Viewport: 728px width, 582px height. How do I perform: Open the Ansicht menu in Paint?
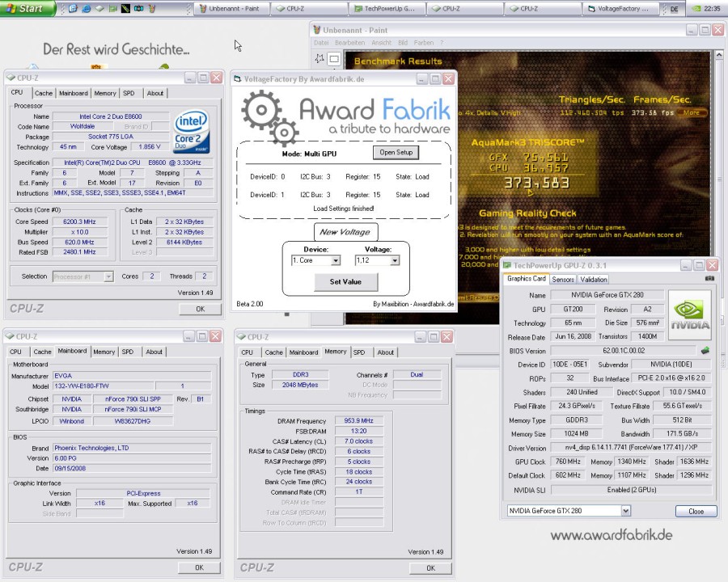coord(382,43)
